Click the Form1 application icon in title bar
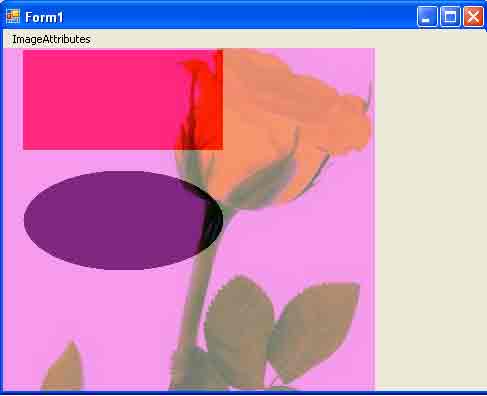487x396 pixels. click(13, 16)
